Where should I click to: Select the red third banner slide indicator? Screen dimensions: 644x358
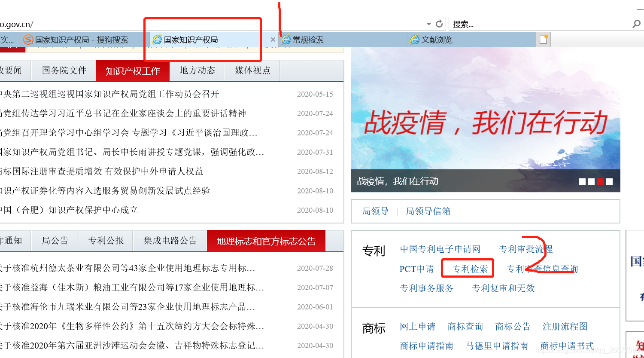[600, 181]
